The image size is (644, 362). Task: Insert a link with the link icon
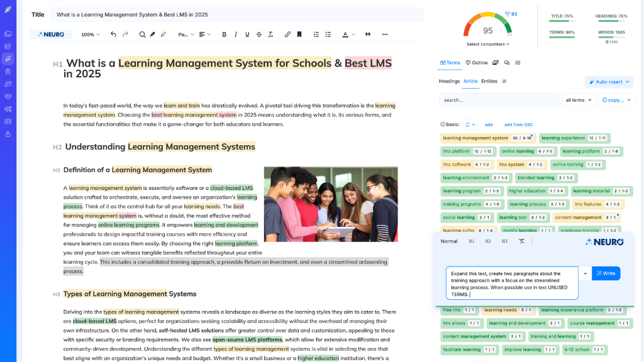tap(287, 35)
